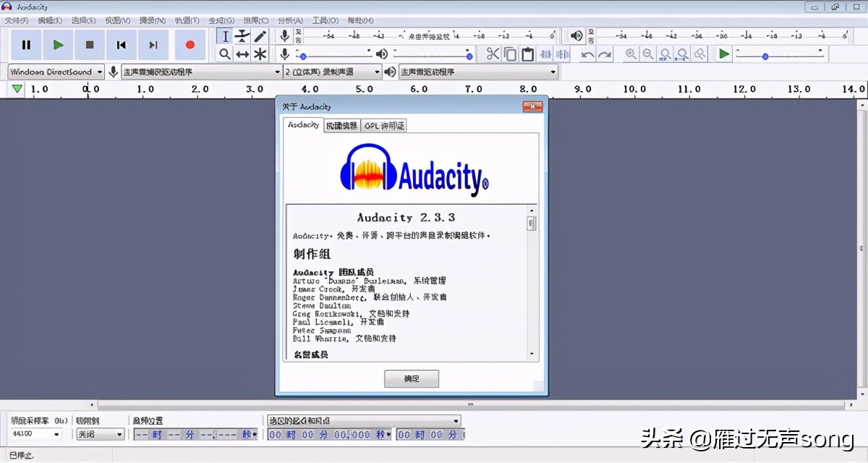Viewport: 868px width, 463px height.
Task: Click the Zoom In magnifier icon
Action: [x=631, y=54]
